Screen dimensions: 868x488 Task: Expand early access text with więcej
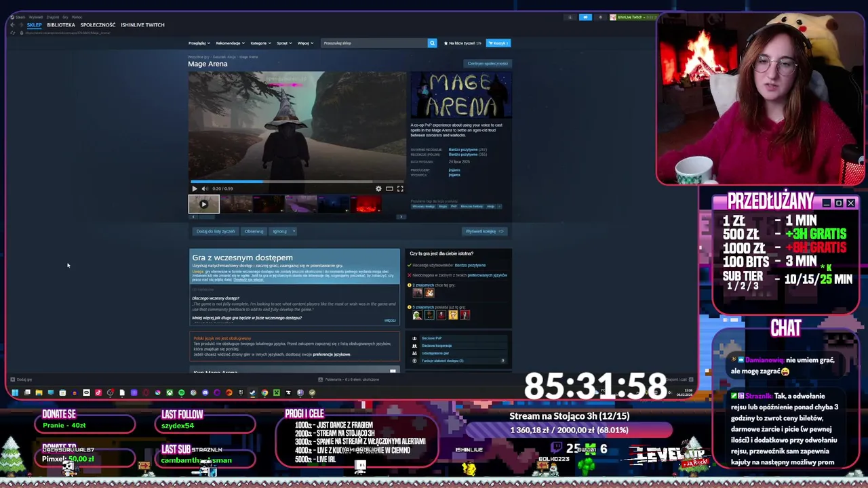click(390, 321)
